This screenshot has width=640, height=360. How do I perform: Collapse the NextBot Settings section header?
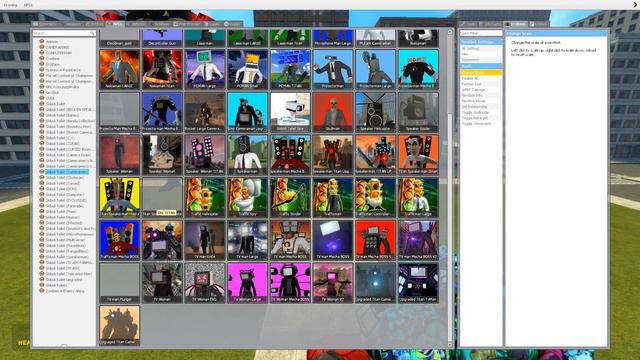[x=481, y=42]
